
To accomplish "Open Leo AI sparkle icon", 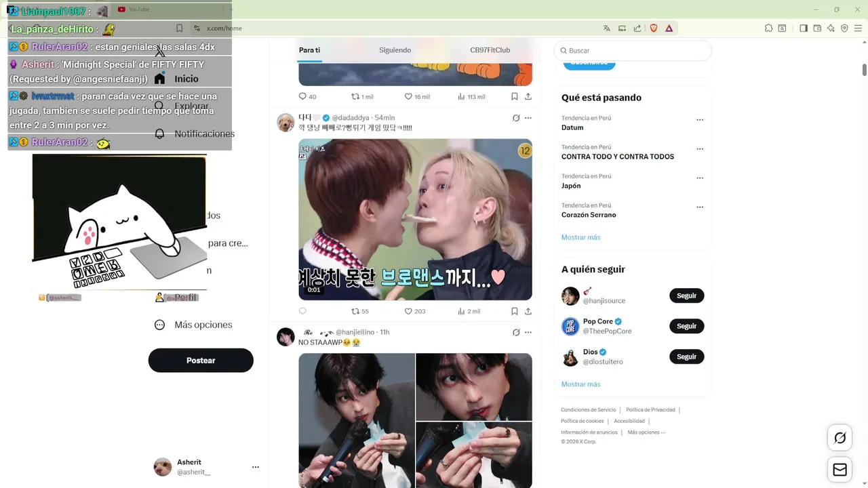I will pyautogui.click(x=831, y=28).
